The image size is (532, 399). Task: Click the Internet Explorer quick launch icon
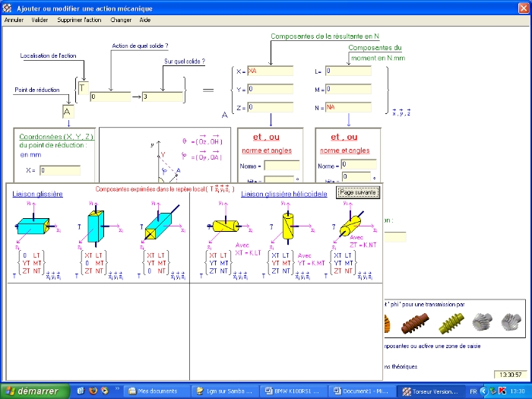81,391
